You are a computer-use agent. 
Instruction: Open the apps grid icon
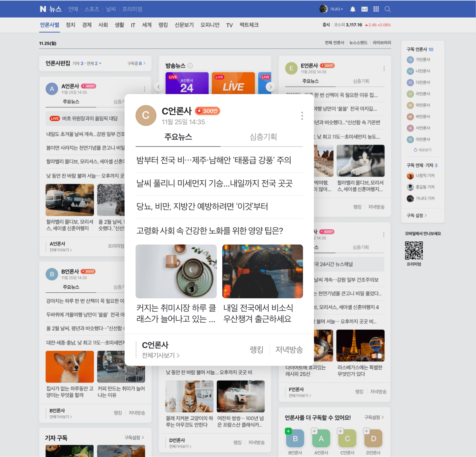point(376,9)
